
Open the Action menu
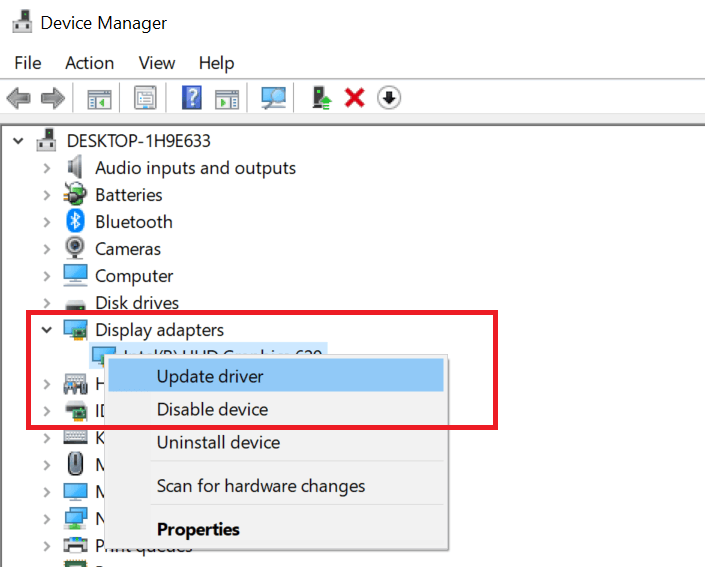89,63
